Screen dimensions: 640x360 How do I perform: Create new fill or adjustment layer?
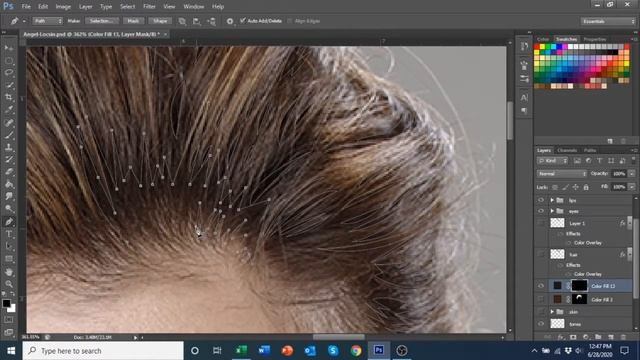(x=586, y=337)
